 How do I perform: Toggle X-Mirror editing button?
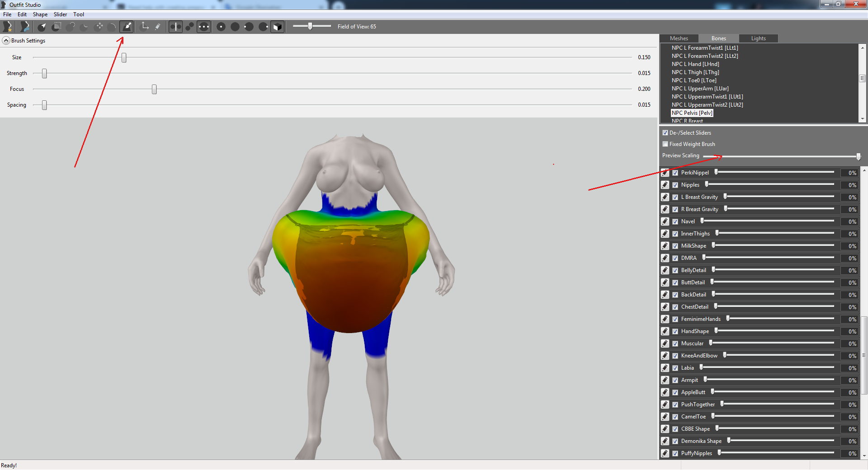point(175,27)
